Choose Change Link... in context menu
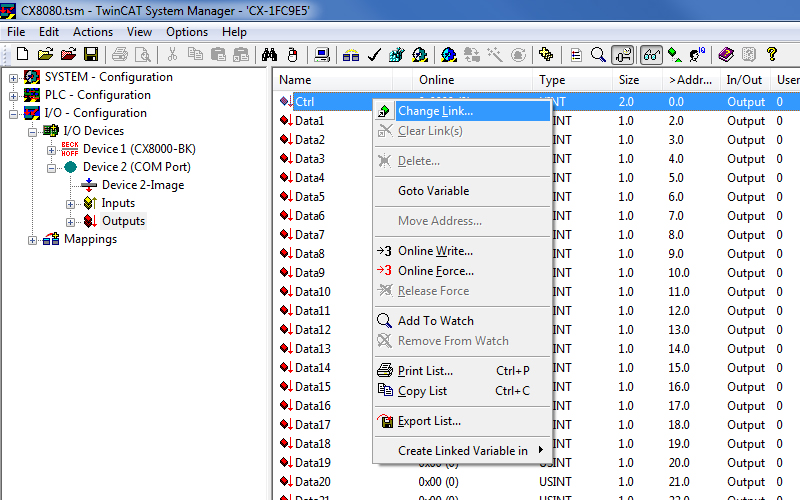Viewport: 800px width, 500px height. tap(462, 111)
